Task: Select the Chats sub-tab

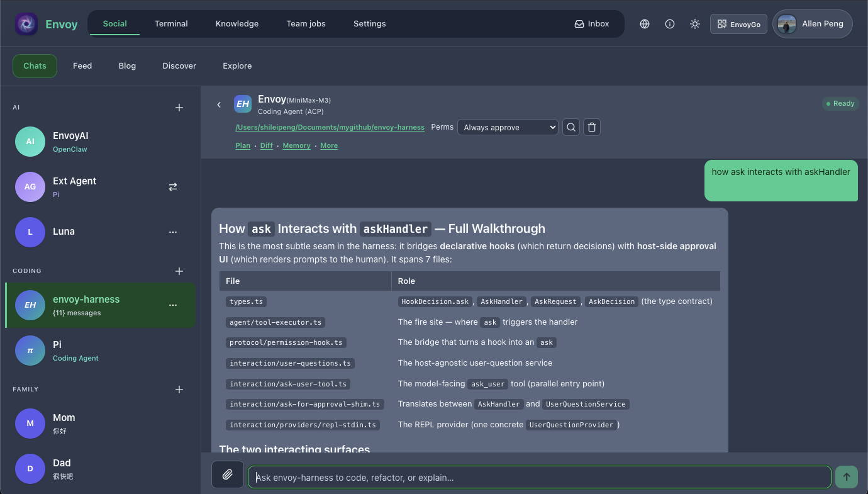Action: point(35,66)
